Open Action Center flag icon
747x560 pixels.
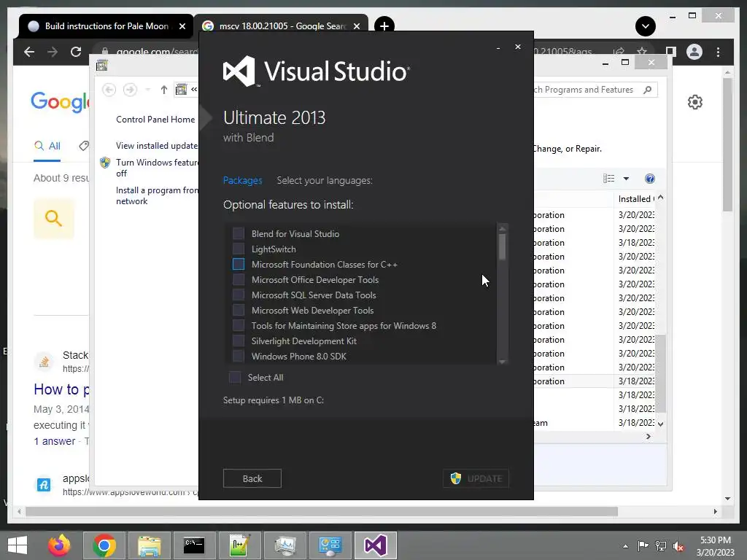click(643, 546)
